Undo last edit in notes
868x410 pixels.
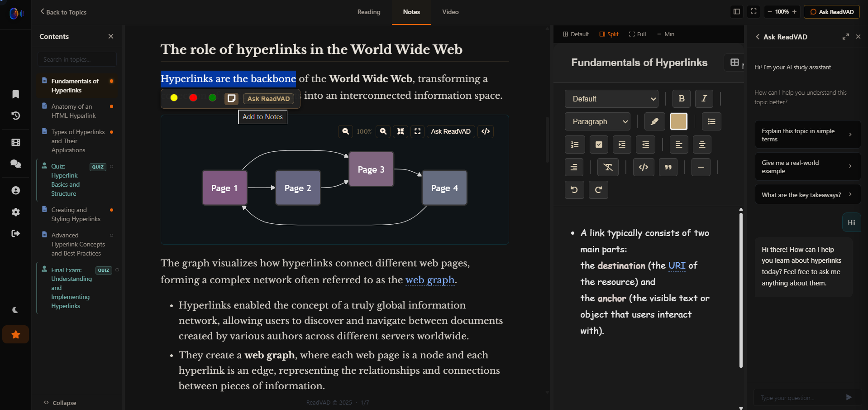point(574,190)
